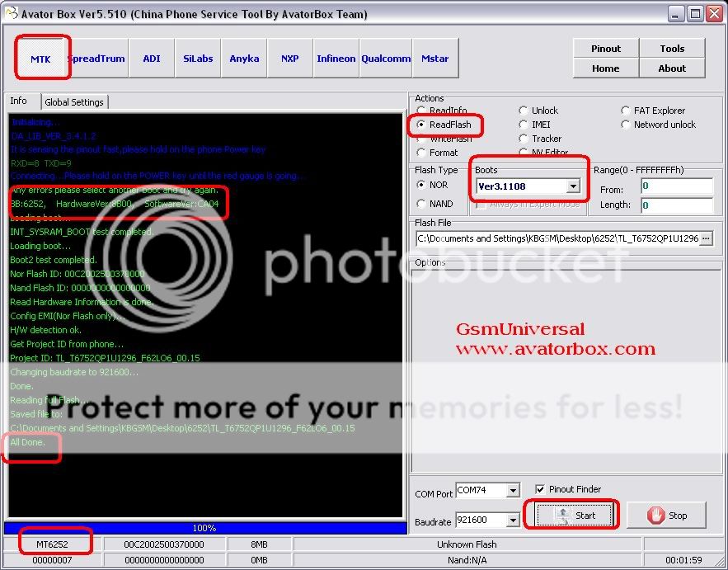Close the Avator Box window
This screenshot has width=728, height=570.
pos(714,13)
